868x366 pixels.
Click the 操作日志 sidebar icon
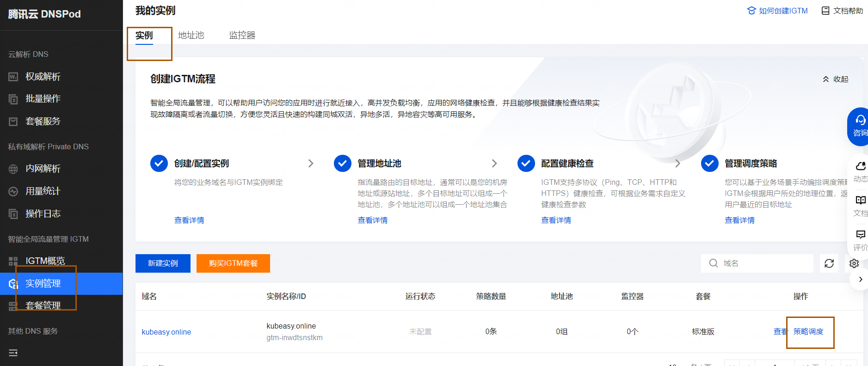click(13, 214)
